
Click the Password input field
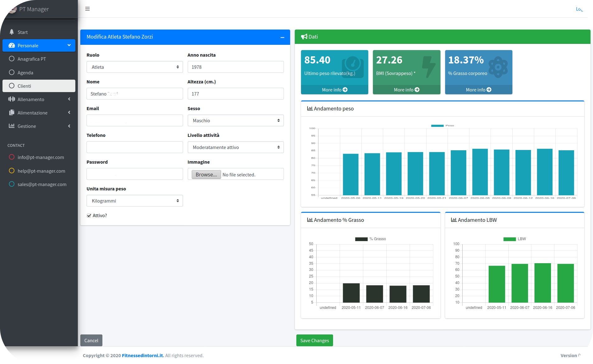(x=135, y=174)
